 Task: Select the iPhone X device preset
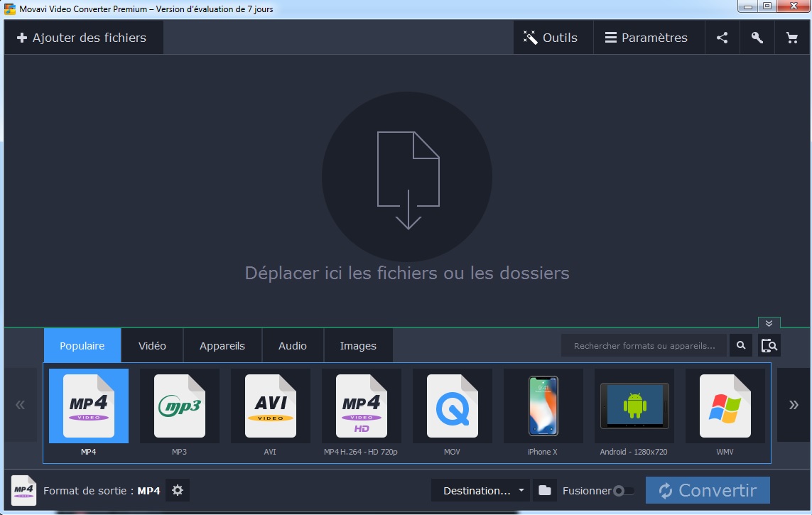click(x=543, y=406)
